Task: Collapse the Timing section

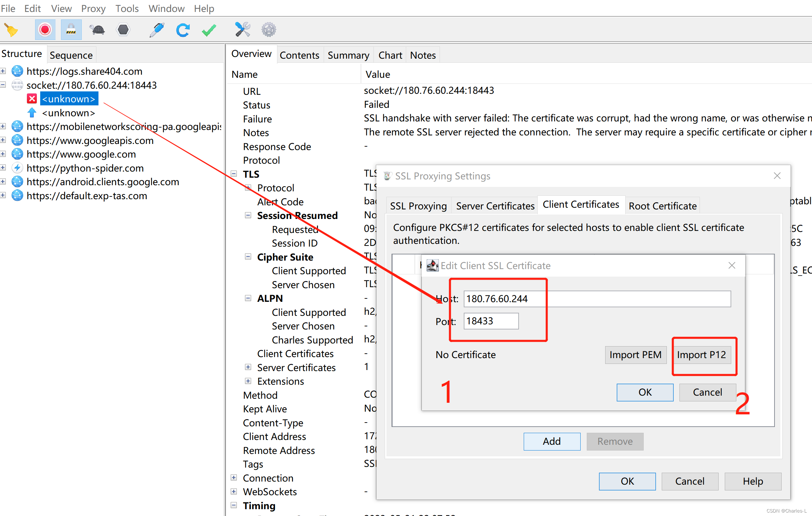Action: click(234, 505)
